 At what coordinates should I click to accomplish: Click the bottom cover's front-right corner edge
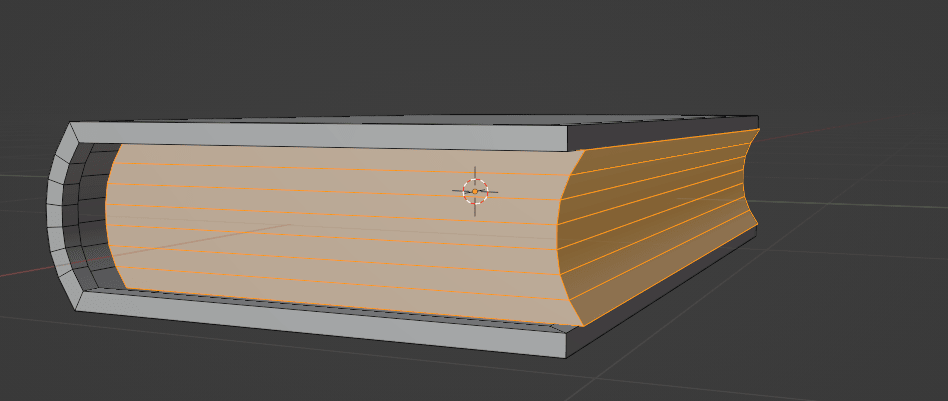(568, 344)
